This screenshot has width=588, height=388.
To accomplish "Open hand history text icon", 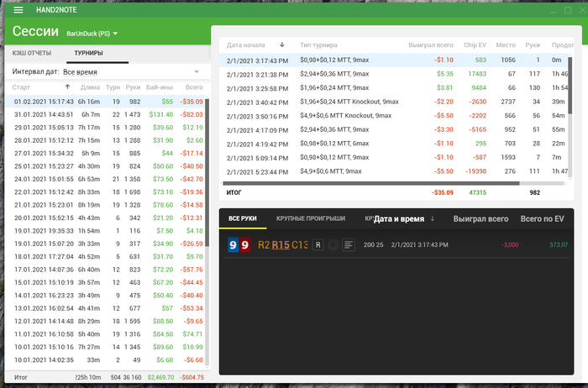I will pos(349,244).
